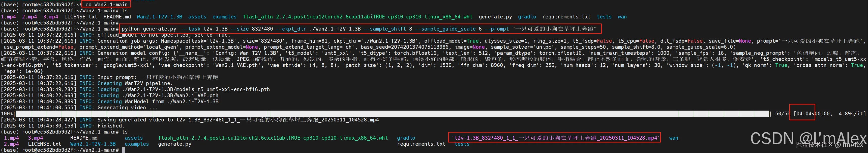The image size is (868, 153).
Task: Click 'python generate.py' in the command line
Action: pos(149,29)
